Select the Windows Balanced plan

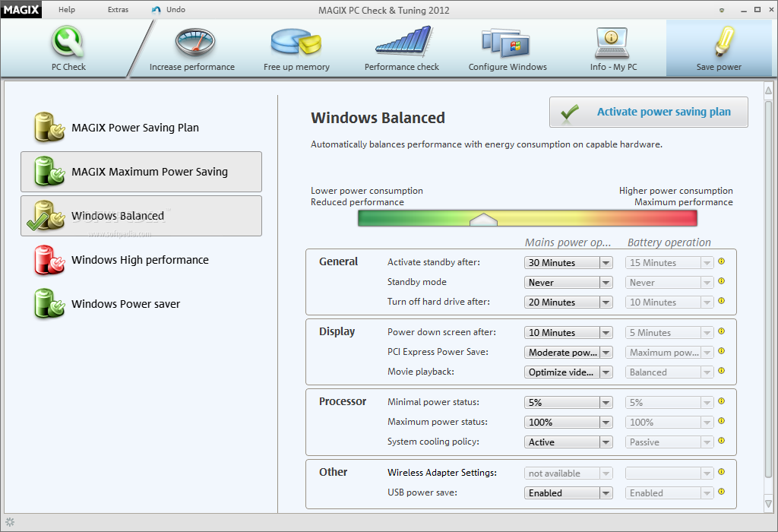(x=141, y=216)
